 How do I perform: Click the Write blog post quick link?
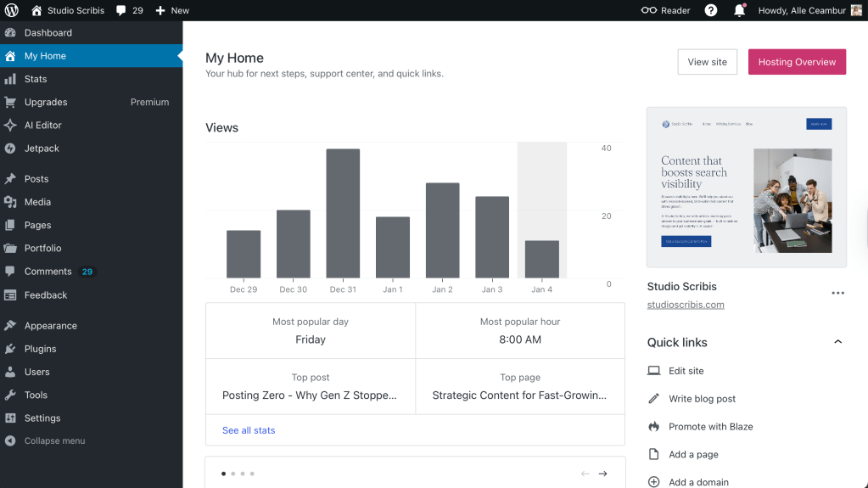tap(702, 399)
